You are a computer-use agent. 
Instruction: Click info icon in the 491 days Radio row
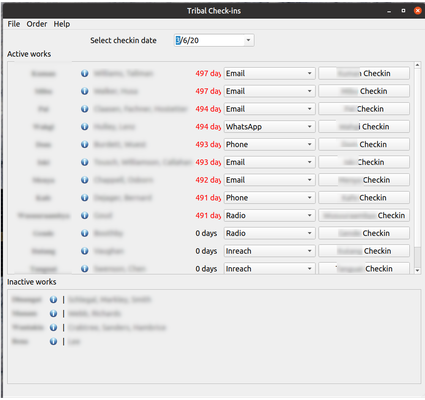(x=85, y=216)
